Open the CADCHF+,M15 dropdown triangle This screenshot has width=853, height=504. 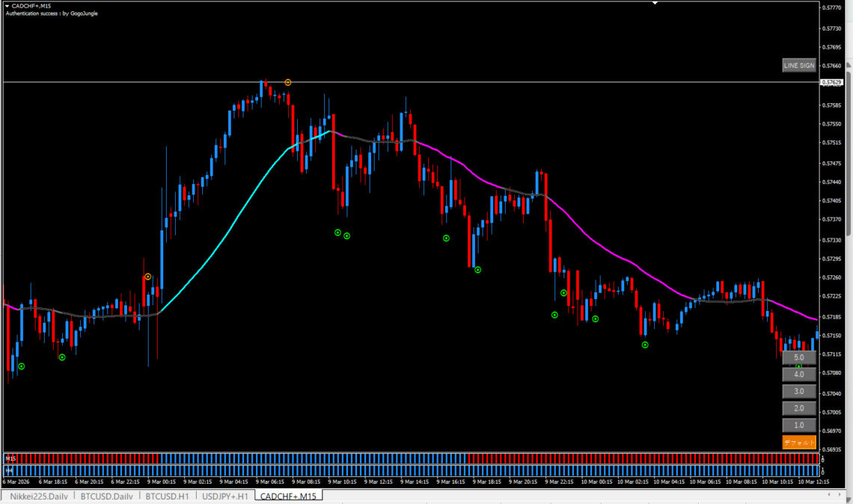coord(7,5)
